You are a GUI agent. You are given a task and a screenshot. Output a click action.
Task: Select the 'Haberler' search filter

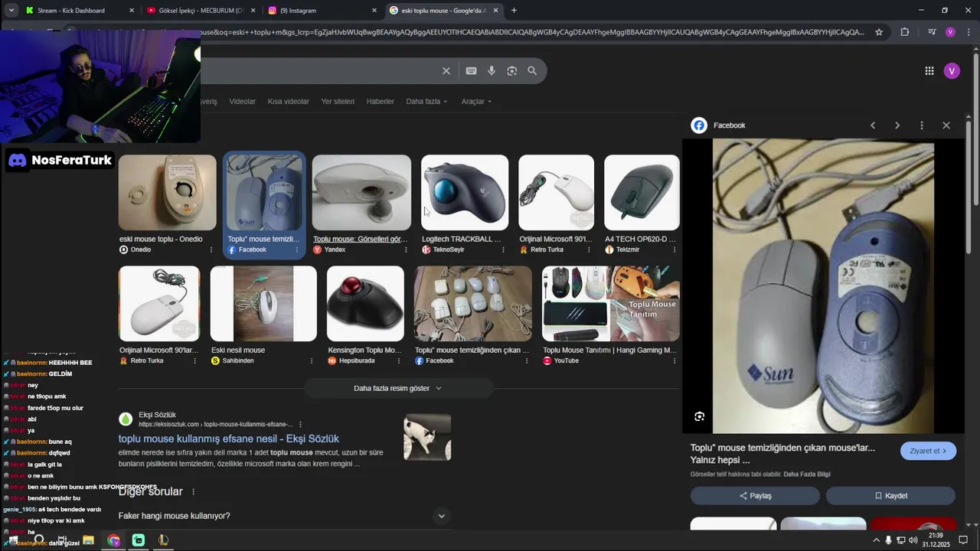(381, 102)
